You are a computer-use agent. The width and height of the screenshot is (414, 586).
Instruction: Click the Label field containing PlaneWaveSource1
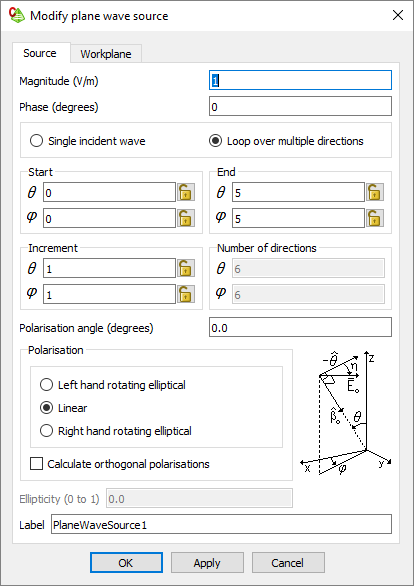(222, 524)
